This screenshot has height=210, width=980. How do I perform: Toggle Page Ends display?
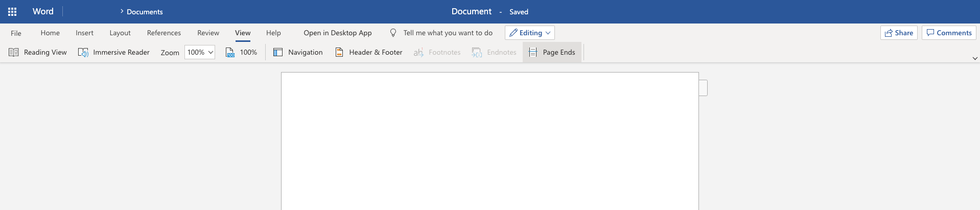tap(552, 52)
